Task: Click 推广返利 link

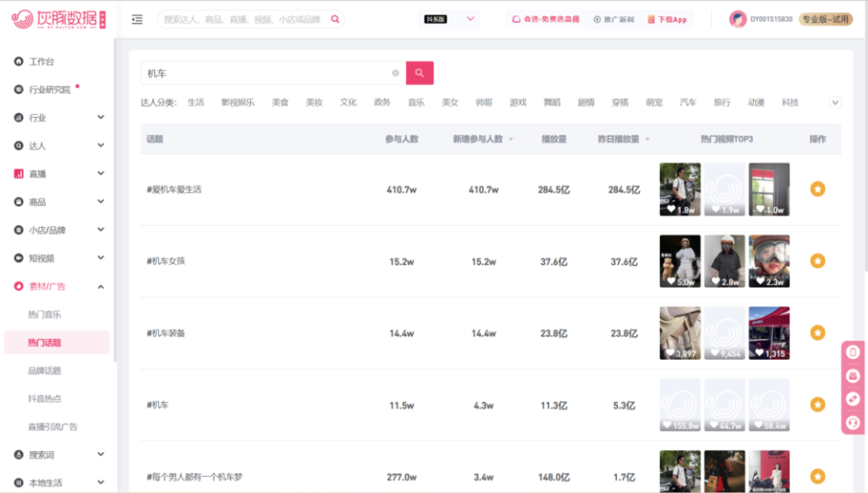Action: pyautogui.click(x=613, y=19)
